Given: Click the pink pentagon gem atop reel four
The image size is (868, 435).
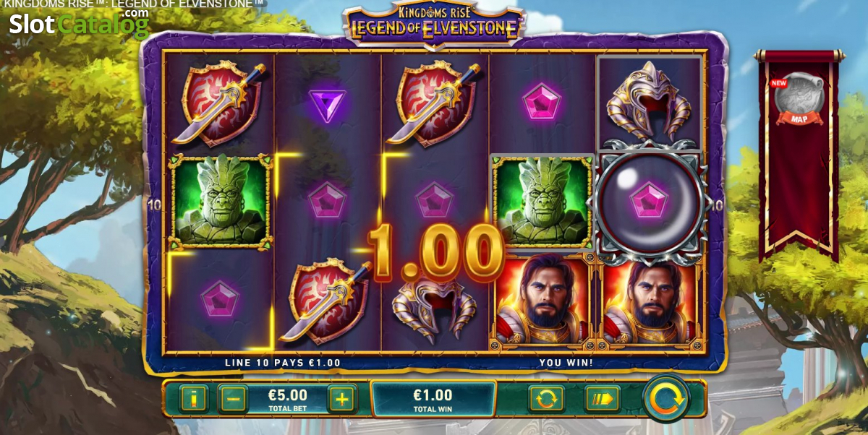Looking at the screenshot, I should click(x=542, y=103).
